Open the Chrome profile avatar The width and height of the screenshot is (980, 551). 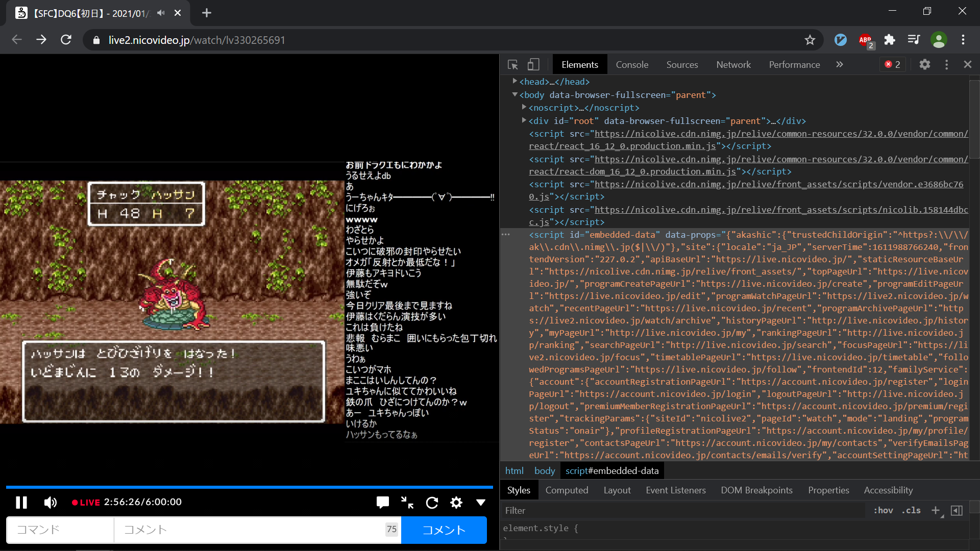(x=939, y=40)
